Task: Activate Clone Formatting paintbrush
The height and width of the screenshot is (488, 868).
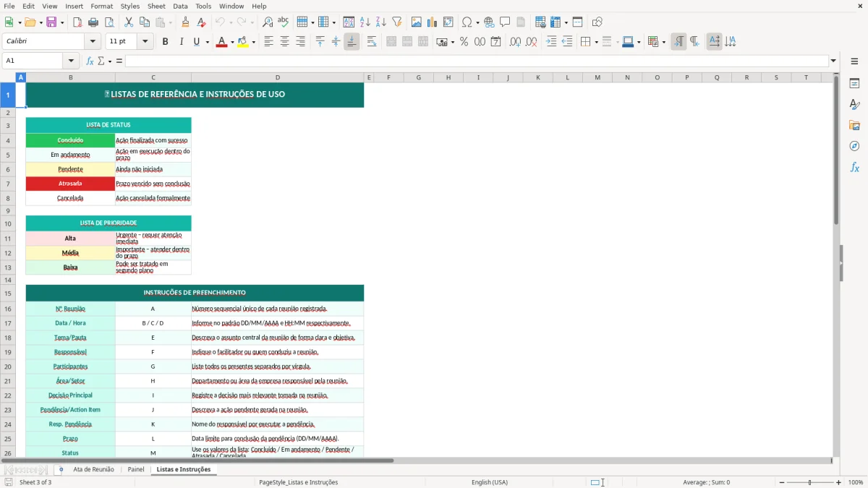Action: [x=185, y=22]
